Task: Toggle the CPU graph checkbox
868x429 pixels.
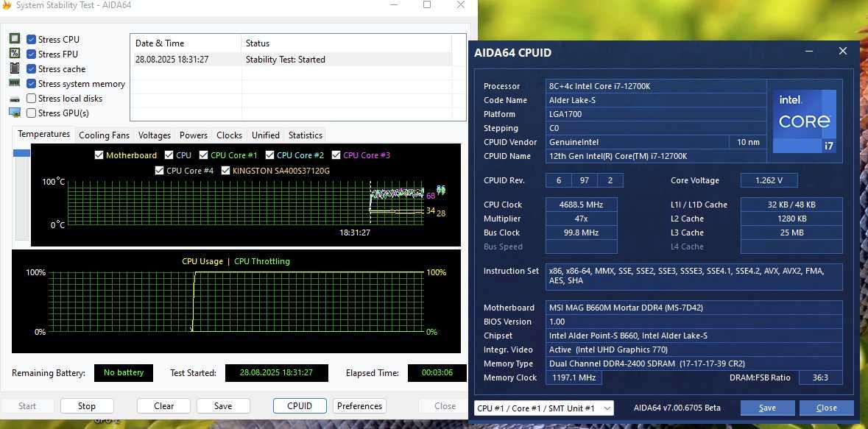Action: coord(169,155)
